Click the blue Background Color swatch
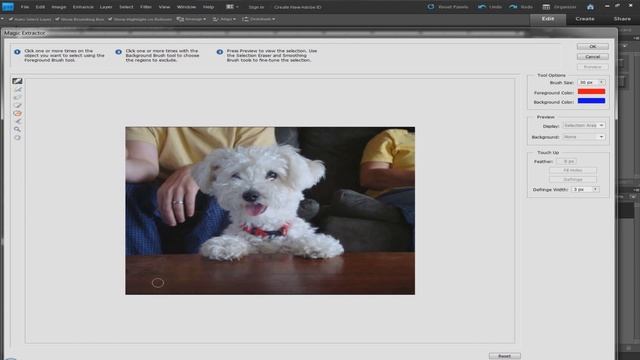 [591, 101]
